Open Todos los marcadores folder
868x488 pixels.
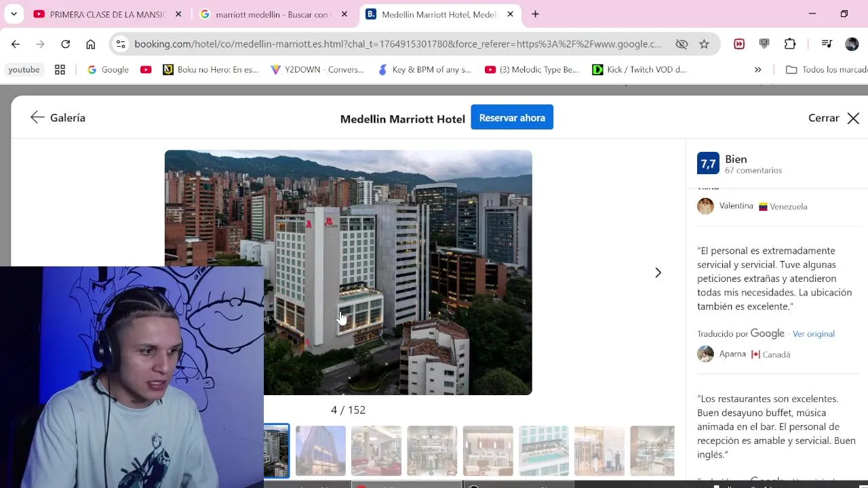click(826, 70)
